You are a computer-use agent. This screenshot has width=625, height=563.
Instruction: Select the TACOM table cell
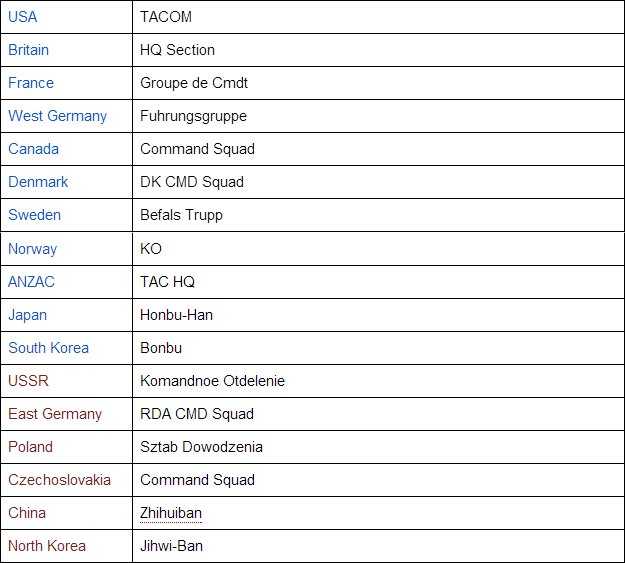[x=166, y=17]
